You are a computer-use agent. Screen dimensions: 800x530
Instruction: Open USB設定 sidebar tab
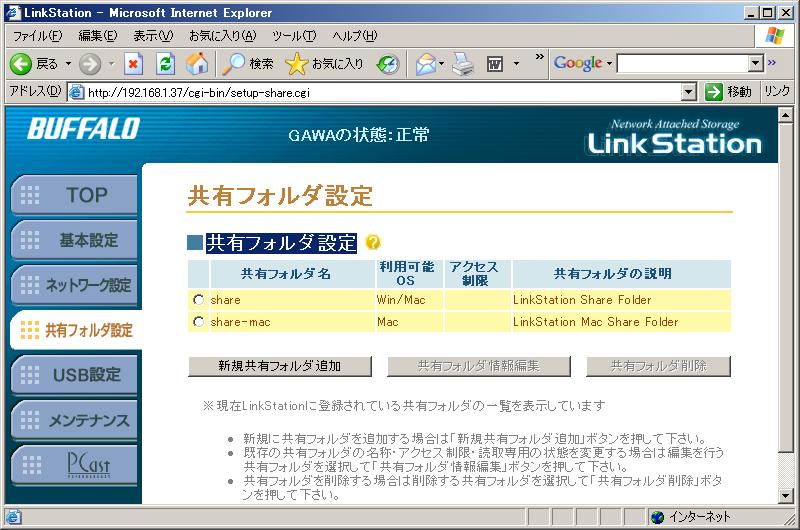pos(74,375)
